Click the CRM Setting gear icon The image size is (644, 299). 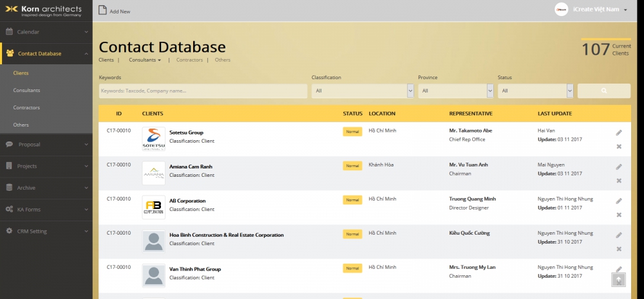coord(9,231)
